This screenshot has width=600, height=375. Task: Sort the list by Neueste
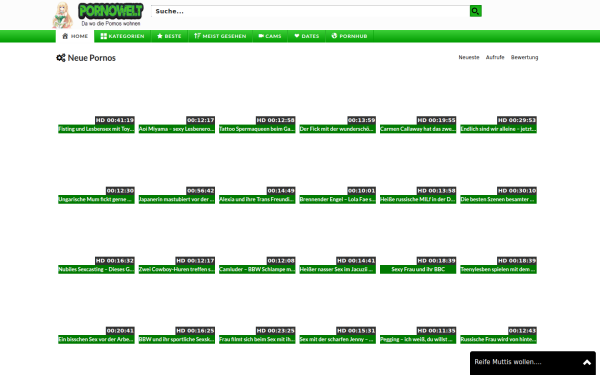pyautogui.click(x=469, y=57)
